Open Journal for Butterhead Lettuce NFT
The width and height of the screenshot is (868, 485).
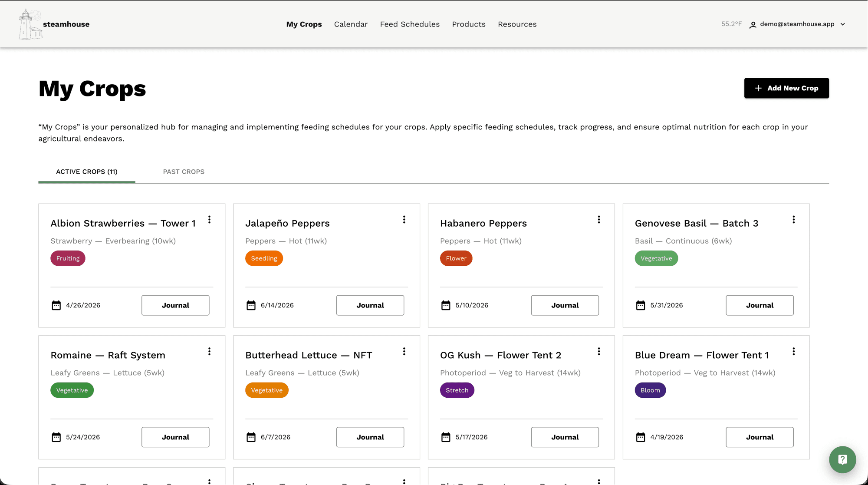pyautogui.click(x=370, y=437)
